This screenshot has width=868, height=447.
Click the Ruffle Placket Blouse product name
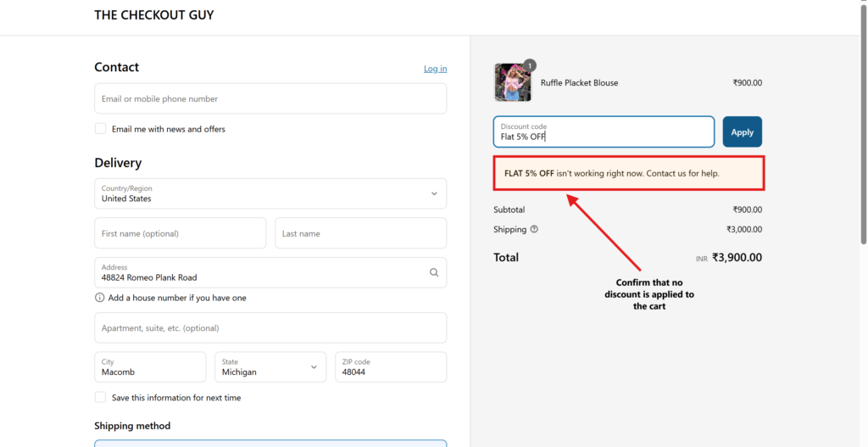click(x=579, y=83)
